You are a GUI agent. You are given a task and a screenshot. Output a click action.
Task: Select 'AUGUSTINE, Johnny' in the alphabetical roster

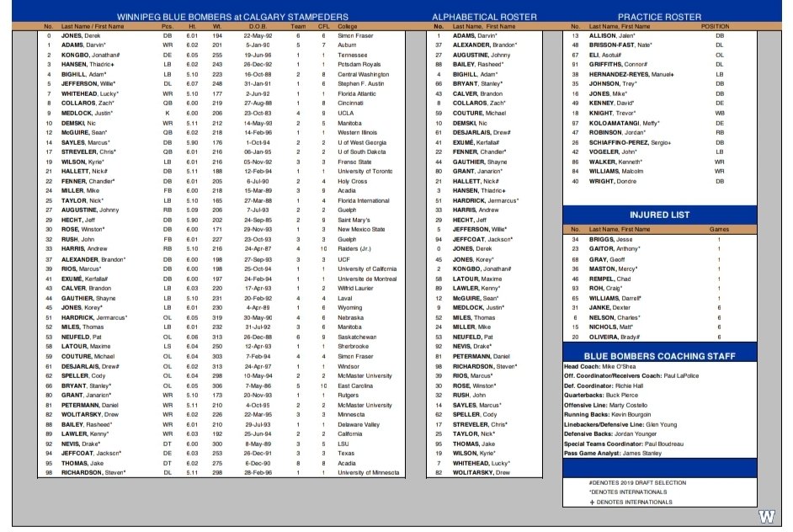tap(482, 55)
